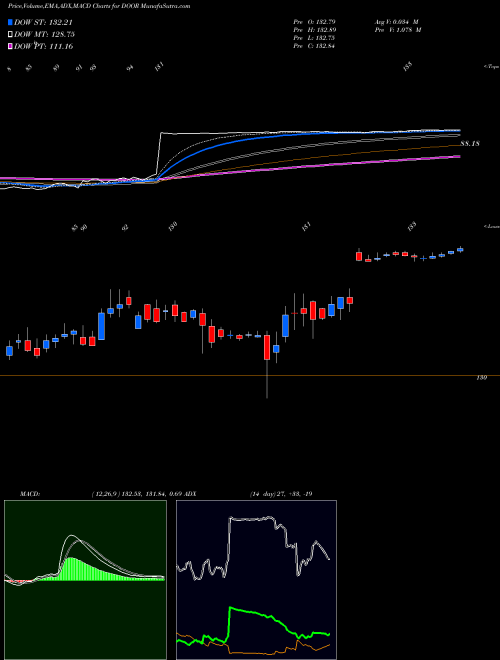Select the 'DOW PT: 111.16' legend text

click(43, 46)
